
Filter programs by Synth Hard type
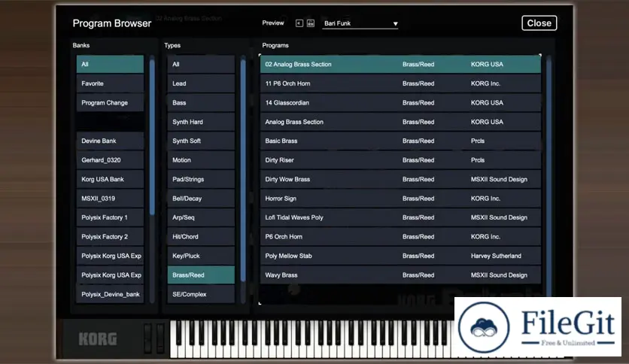coord(201,122)
